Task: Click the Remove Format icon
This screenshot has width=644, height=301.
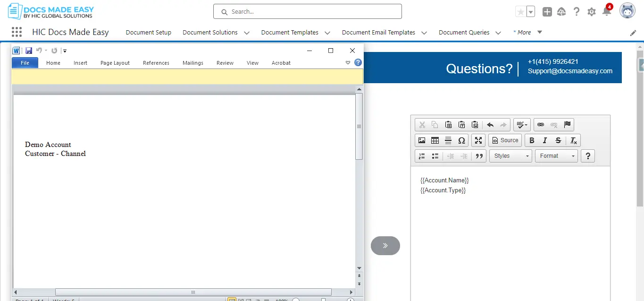Action: [573, 140]
